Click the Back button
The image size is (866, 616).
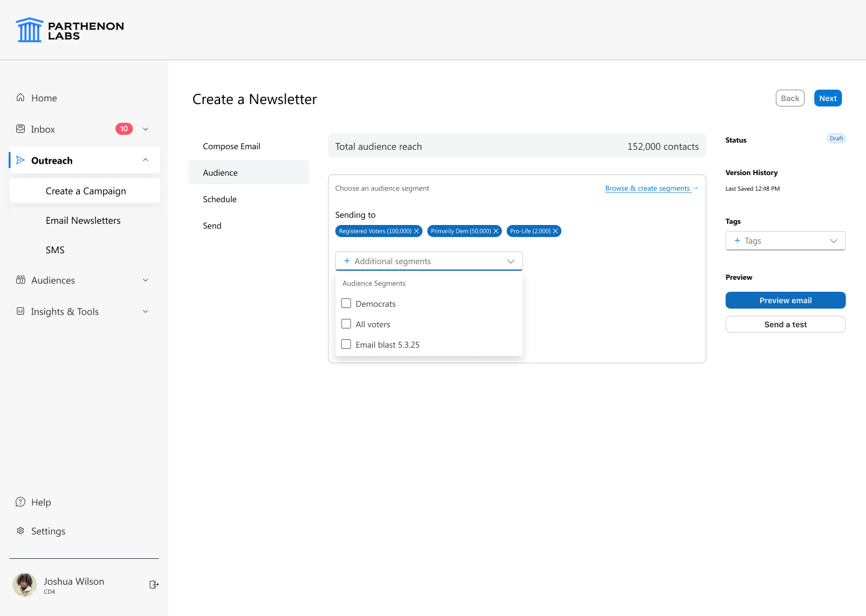coord(790,98)
